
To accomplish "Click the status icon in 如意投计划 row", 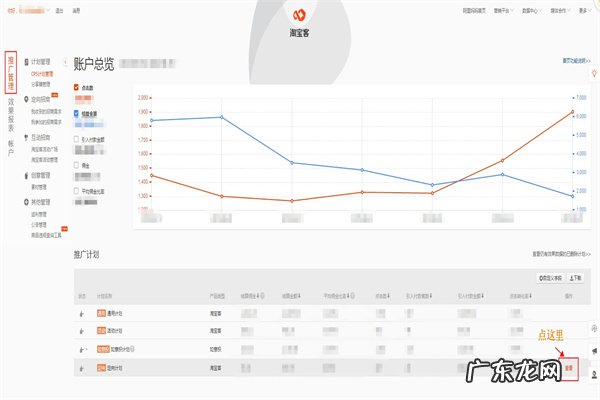I will tap(82, 349).
